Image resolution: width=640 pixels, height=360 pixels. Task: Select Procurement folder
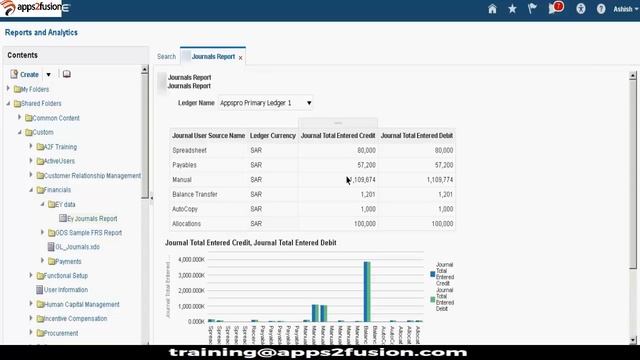click(60, 333)
